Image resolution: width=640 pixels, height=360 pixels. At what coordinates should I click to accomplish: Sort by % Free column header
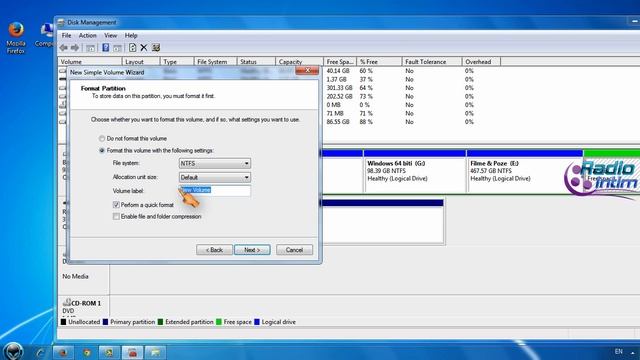point(379,62)
